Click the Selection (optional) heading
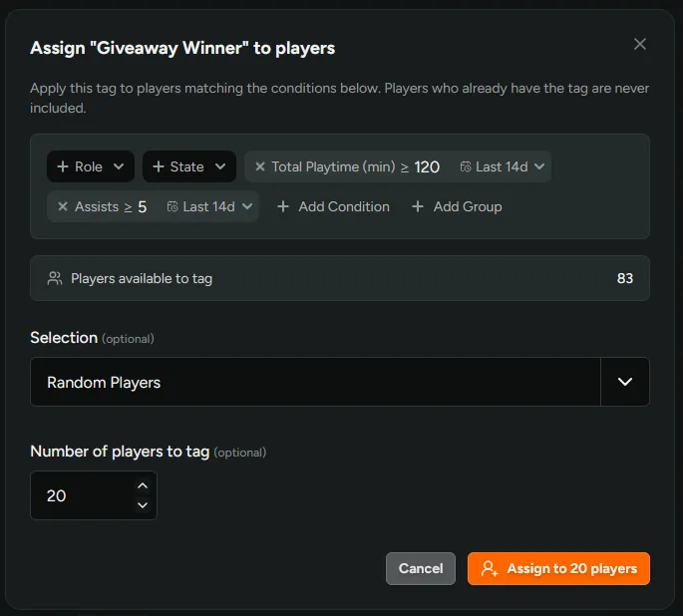Screen dimensions: 683x616 (92, 338)
